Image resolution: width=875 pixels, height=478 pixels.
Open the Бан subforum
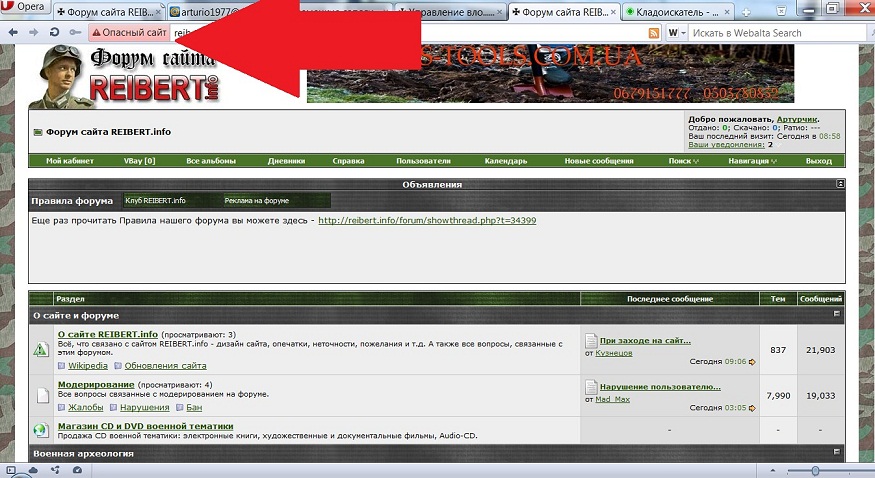194,407
